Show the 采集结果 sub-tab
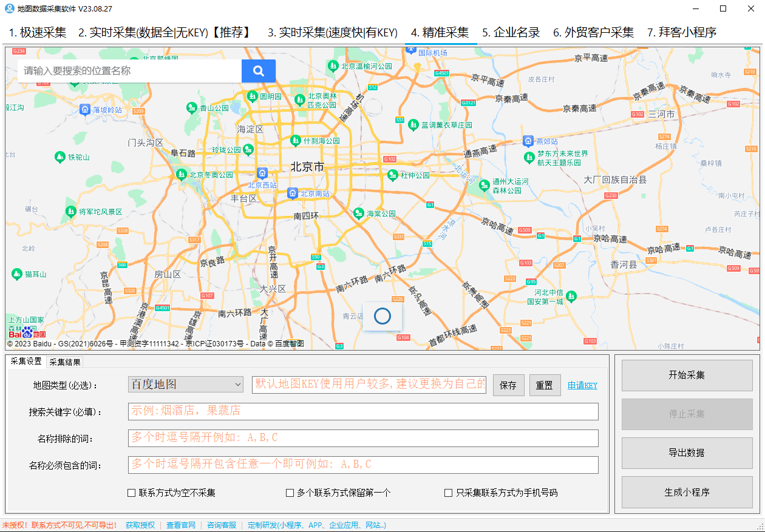The height and width of the screenshot is (532, 765). [65, 362]
